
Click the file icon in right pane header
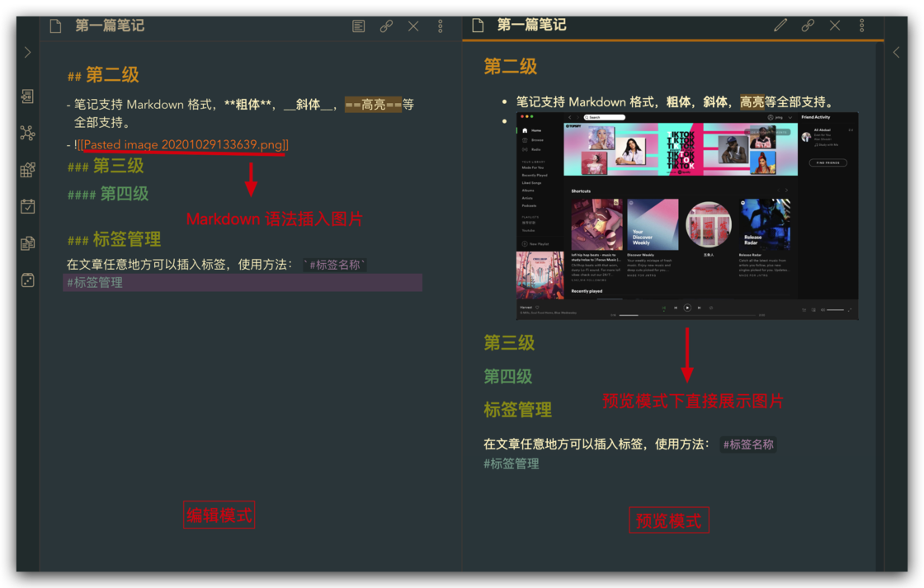coord(478,26)
